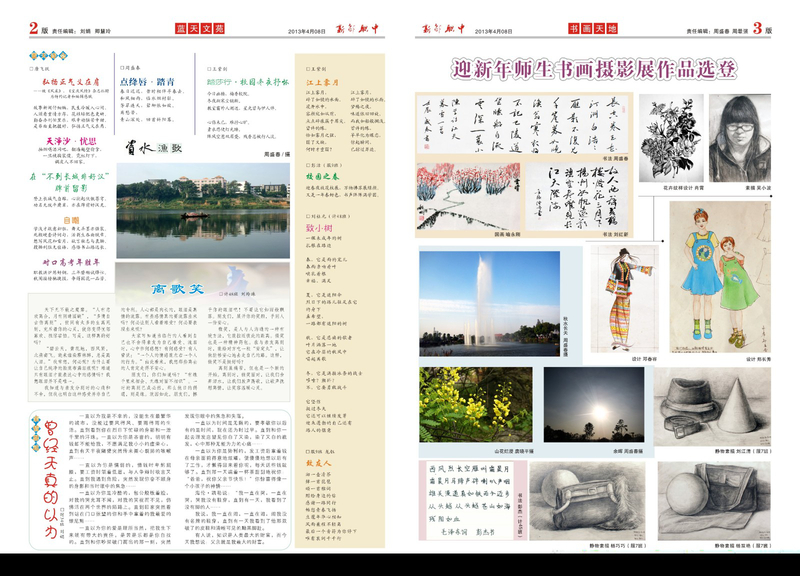The width and height of the screenshot is (800, 576).
Task: Open the calligraphy piece beside the blossom painting
Action: point(578,196)
